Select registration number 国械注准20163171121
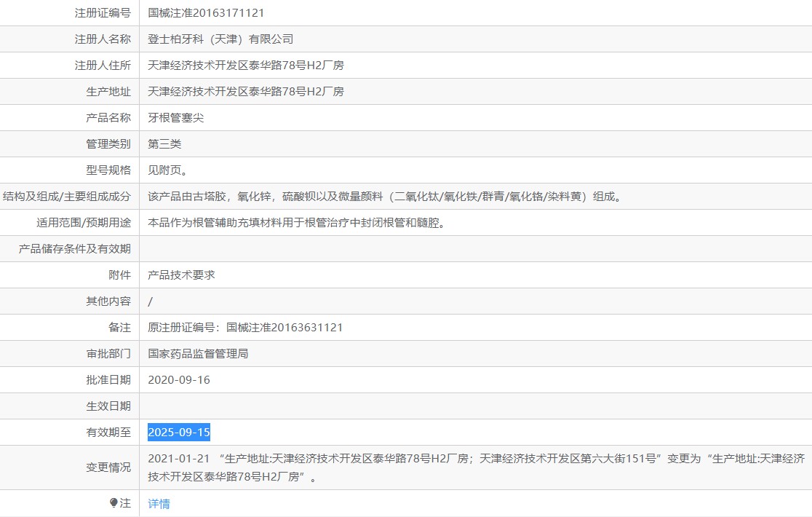Image resolution: width=812 pixels, height=517 pixels. click(x=206, y=13)
